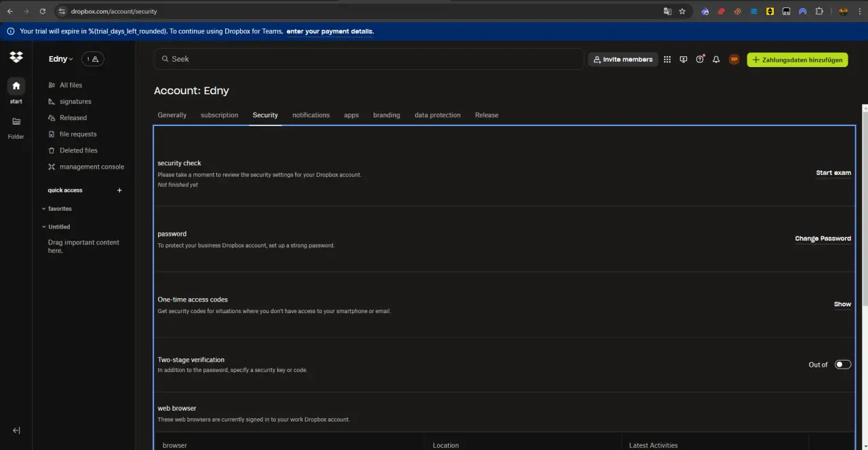Image resolution: width=868 pixels, height=450 pixels.
Task: Select the Security tab
Action: 265,115
